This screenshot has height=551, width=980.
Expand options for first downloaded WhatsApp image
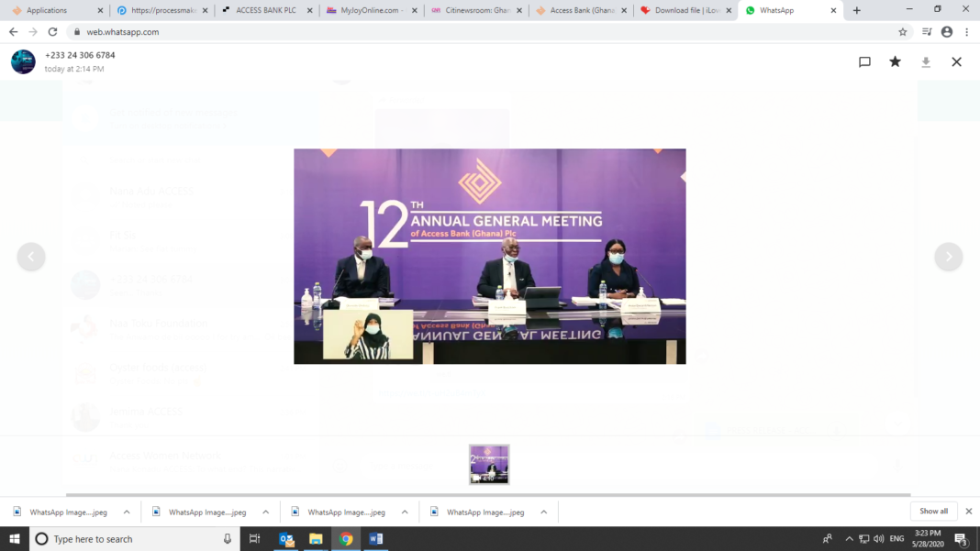pyautogui.click(x=127, y=512)
